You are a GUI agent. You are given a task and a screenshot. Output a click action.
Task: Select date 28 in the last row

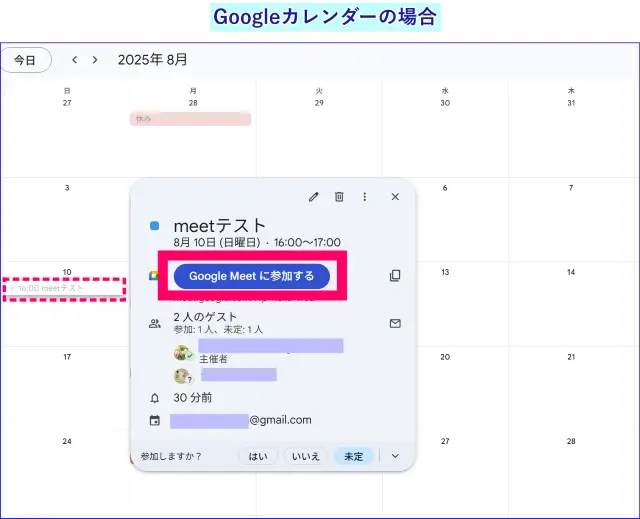571,441
